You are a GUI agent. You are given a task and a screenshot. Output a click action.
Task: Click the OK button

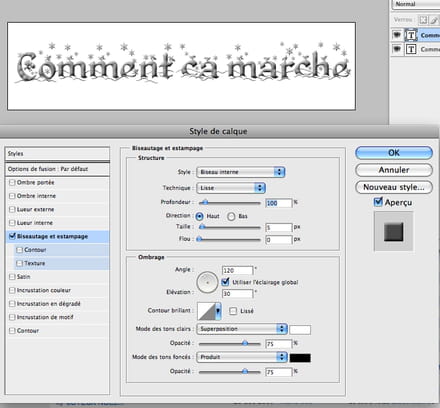coord(394,153)
